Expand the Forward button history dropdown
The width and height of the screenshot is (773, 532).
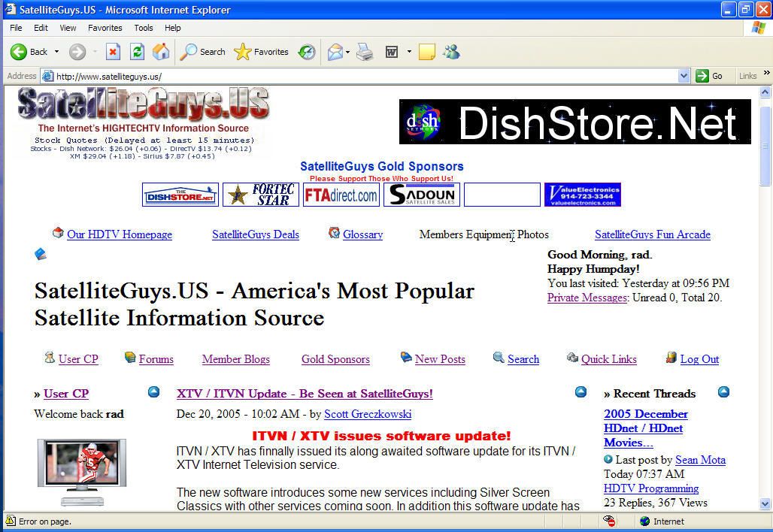click(x=95, y=52)
